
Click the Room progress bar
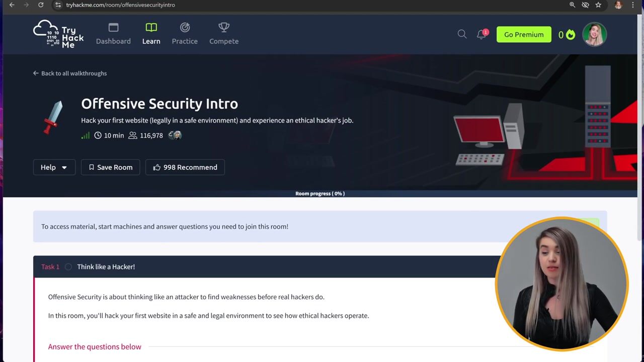point(320,194)
